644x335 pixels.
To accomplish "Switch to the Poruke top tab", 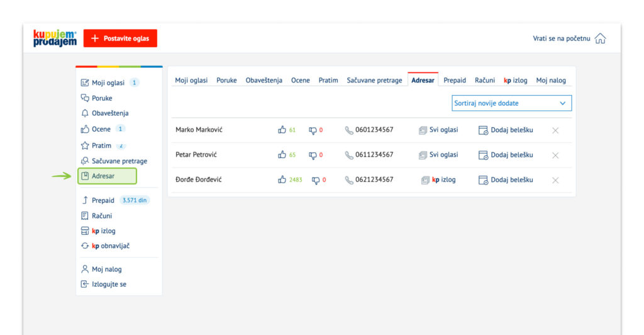I will (x=226, y=80).
